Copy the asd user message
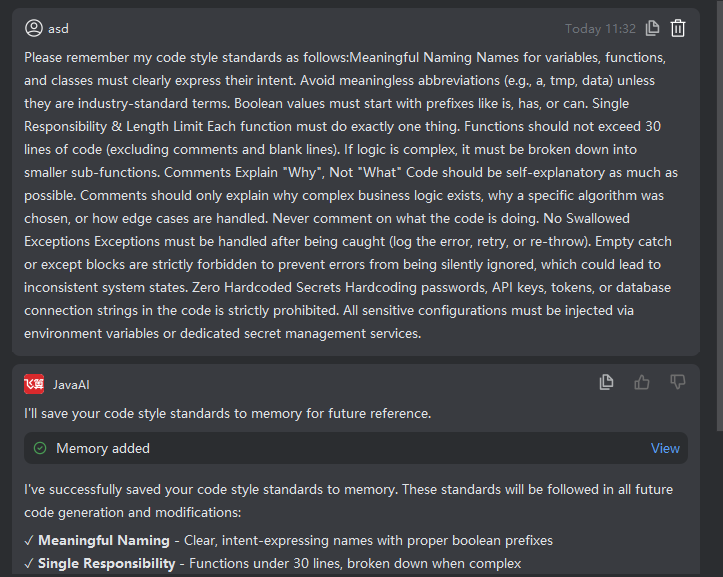This screenshot has width=723, height=577. tap(653, 28)
